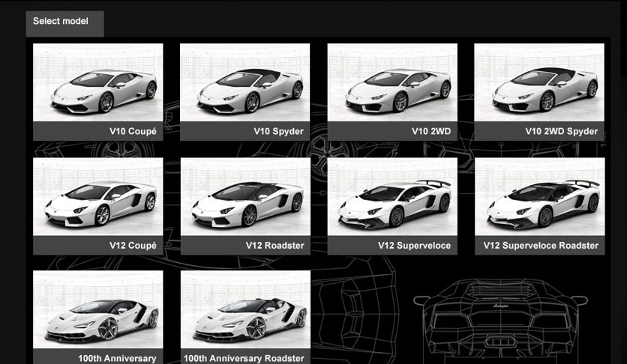Select the V10 Spyder car thumbnail

click(x=244, y=82)
